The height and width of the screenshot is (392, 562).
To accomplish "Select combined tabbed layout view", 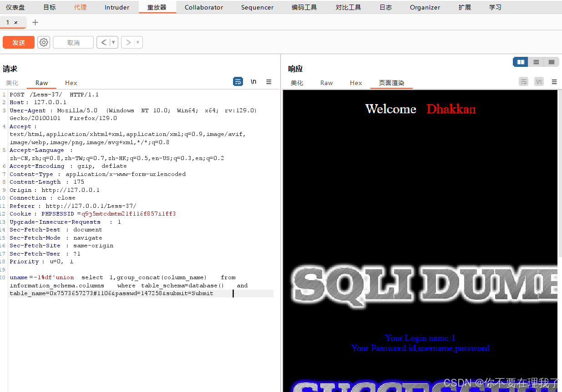I will (x=552, y=62).
